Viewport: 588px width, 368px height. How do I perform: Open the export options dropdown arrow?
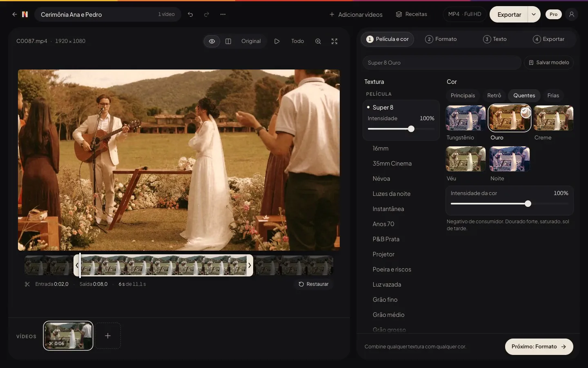pos(534,14)
